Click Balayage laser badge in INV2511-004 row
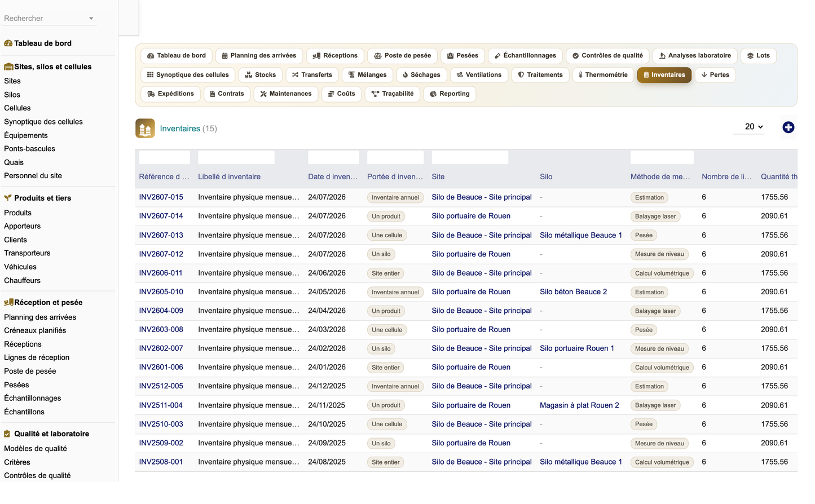The height and width of the screenshot is (504, 815). point(655,405)
